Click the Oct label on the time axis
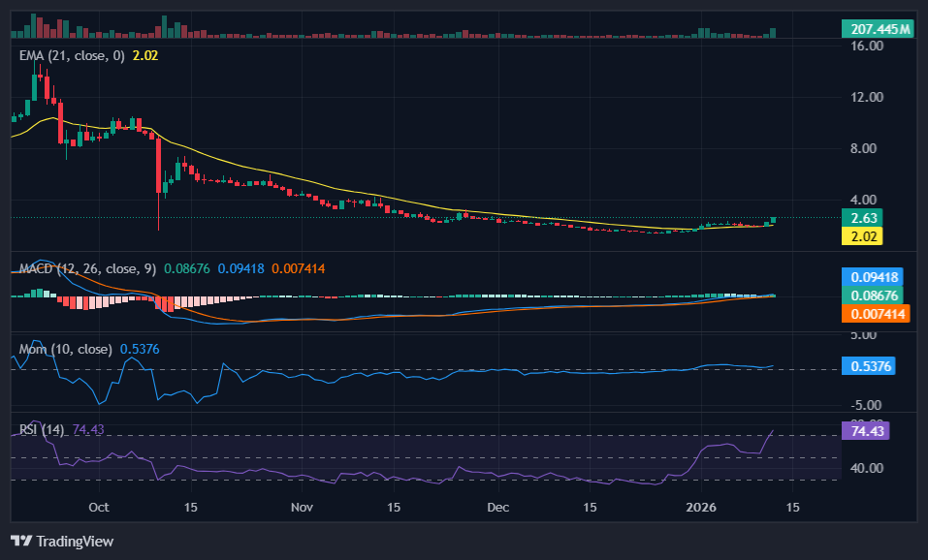The height and width of the screenshot is (560, 928). pos(99,507)
